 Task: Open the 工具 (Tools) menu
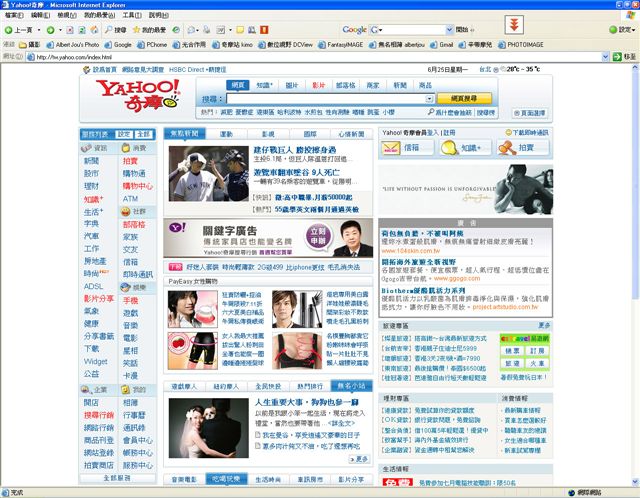click(x=132, y=15)
